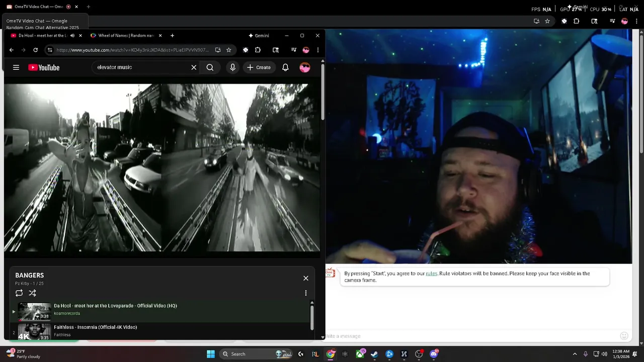
Task: Open Chrome profile avatar in YouTube window toolbar
Action: pos(305,50)
